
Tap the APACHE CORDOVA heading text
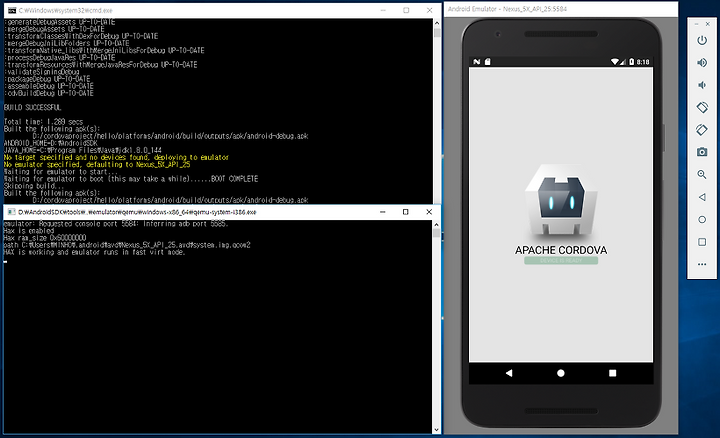[561, 250]
